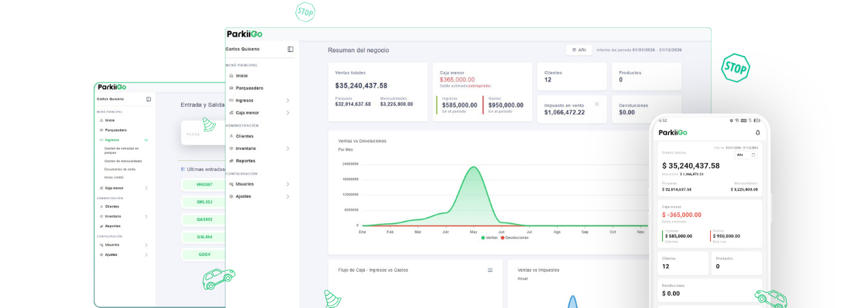Click the $365,000.00 Caja menor amount in center dashboard
Image resolution: width=868 pixels, height=308 pixels.
pos(457,79)
